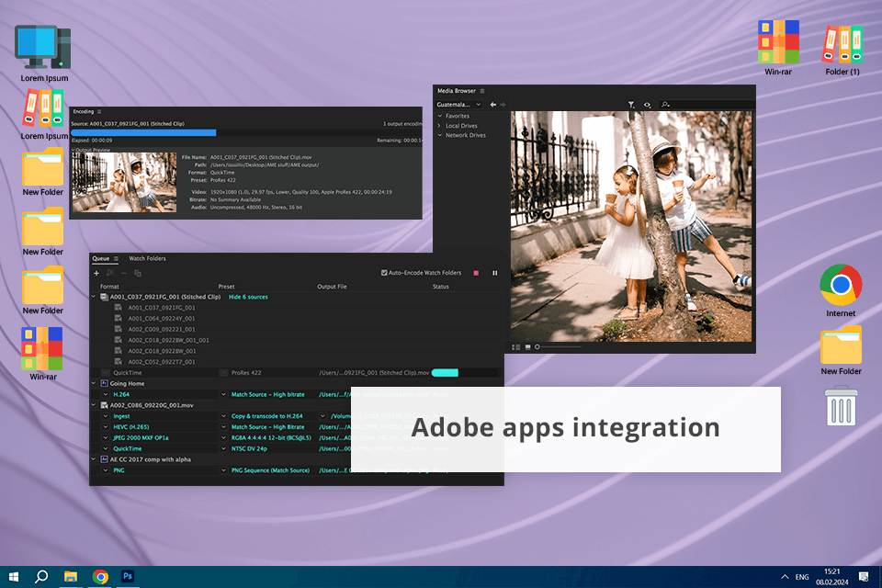882x588 pixels.
Task: Click the file type filter funnel icon
Action: pos(631,105)
